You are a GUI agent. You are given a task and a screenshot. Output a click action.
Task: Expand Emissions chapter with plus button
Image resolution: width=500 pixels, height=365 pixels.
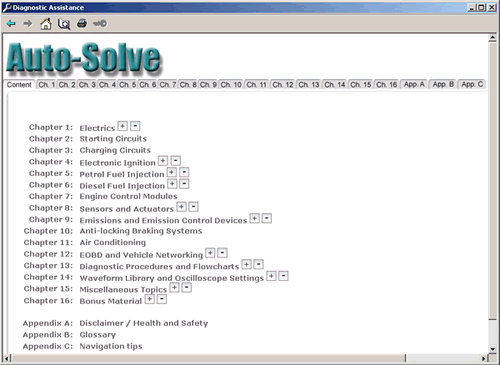coord(255,219)
